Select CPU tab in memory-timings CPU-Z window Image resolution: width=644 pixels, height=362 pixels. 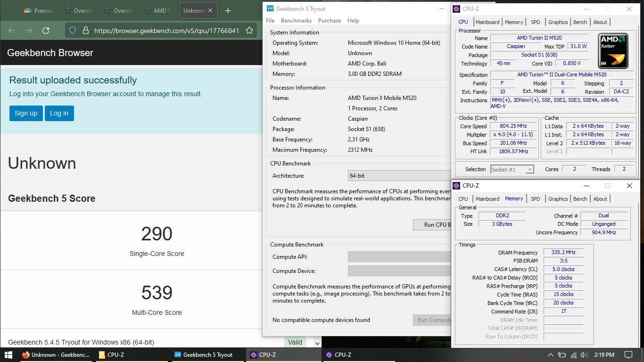(x=463, y=199)
